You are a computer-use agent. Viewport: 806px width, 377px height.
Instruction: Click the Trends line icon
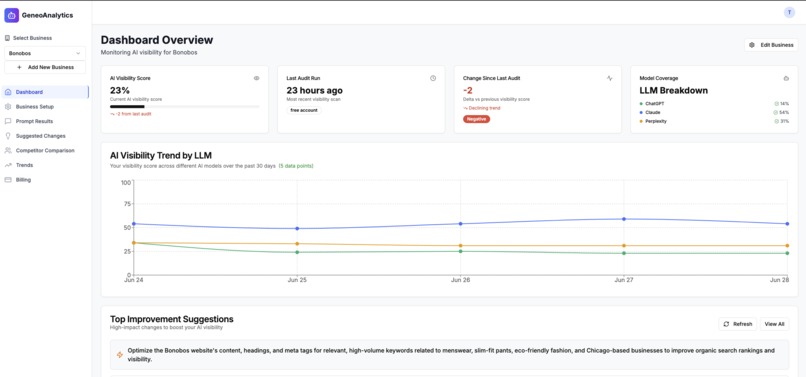8,165
